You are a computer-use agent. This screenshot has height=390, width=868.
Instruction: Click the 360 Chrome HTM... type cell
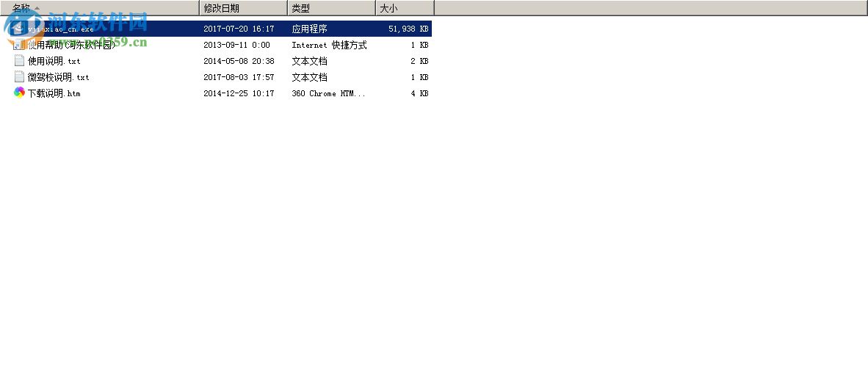[x=329, y=93]
